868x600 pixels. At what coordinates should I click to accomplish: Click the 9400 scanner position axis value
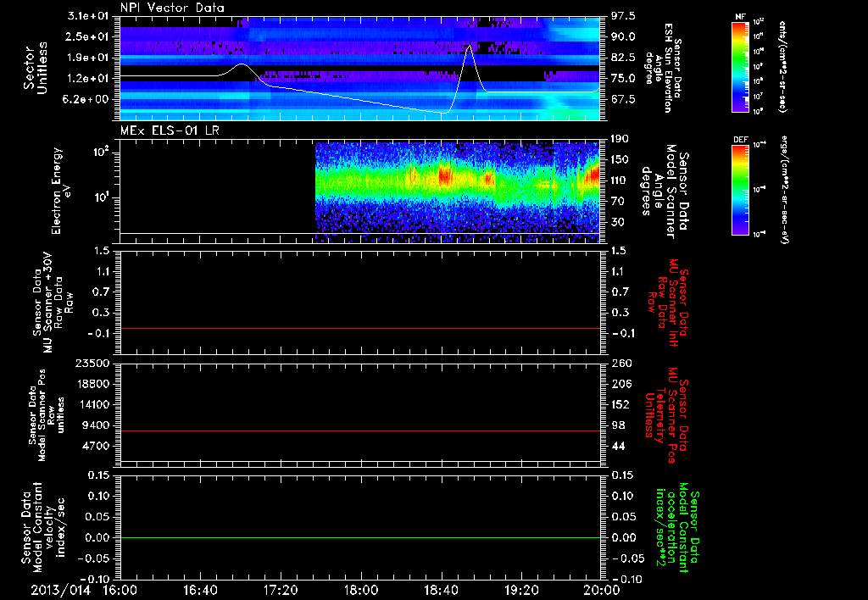pyautogui.click(x=97, y=425)
